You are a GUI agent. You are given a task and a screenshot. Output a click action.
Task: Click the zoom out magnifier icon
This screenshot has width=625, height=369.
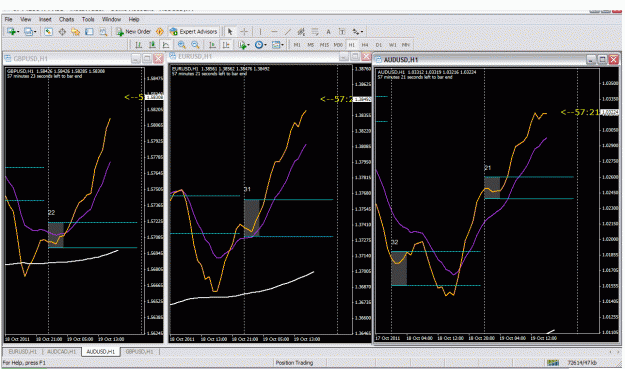click(195, 45)
